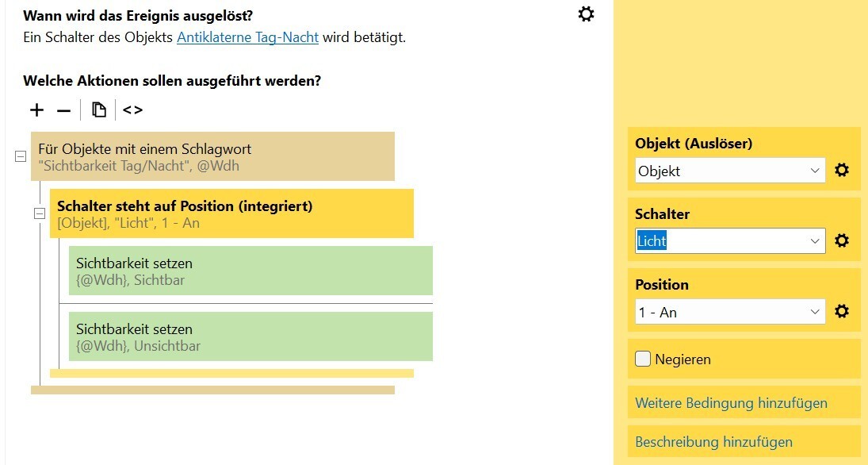Click Weitere Bedingung hinzufügen
The width and height of the screenshot is (868, 465).
(732, 403)
